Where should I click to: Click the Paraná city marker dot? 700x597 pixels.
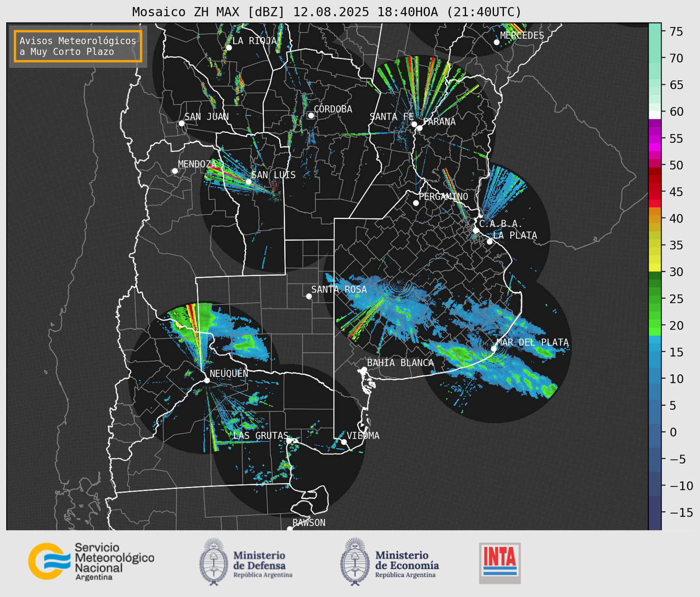pyautogui.click(x=420, y=128)
